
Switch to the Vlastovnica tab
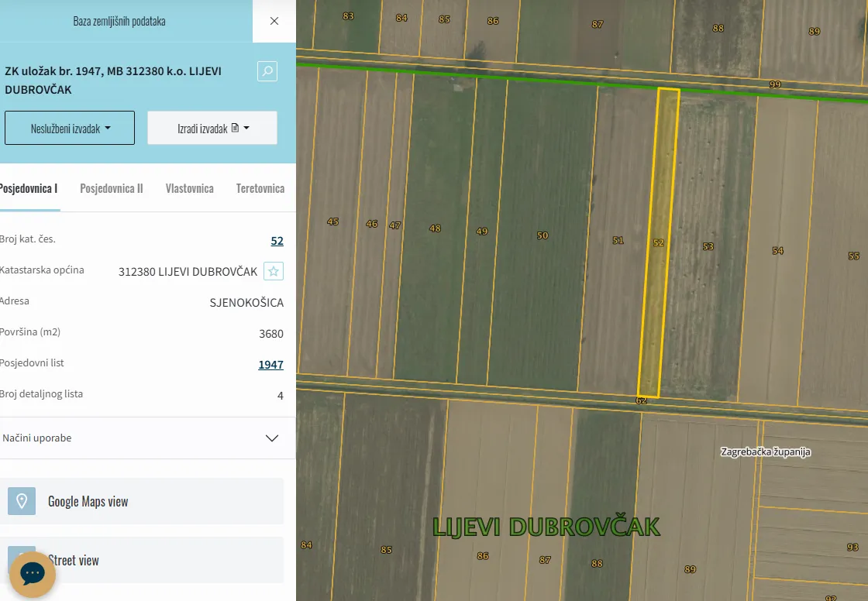coord(189,189)
